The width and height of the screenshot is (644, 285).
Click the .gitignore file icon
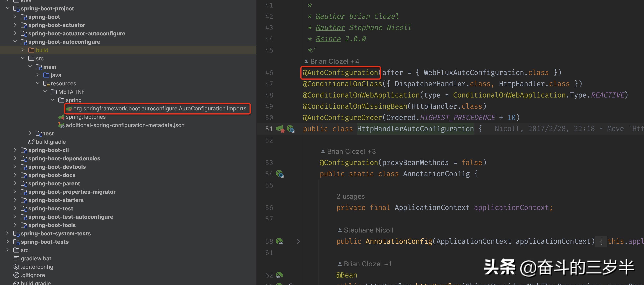pos(16,275)
